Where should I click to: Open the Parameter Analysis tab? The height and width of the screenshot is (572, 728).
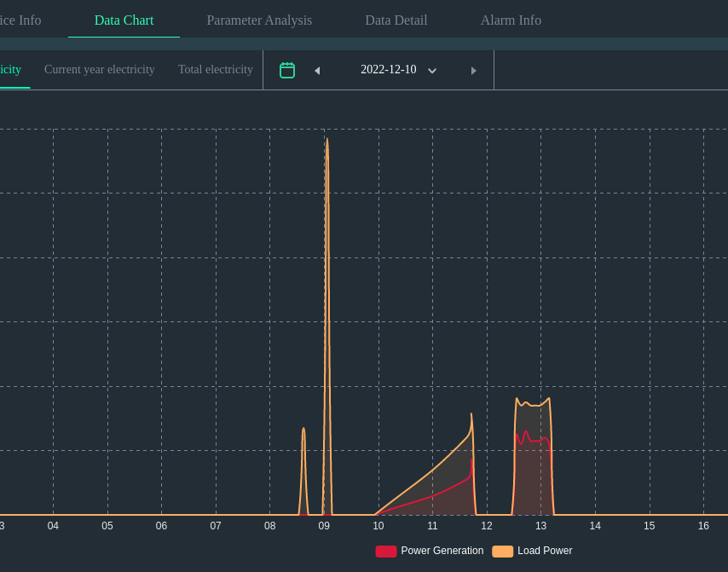(x=259, y=20)
